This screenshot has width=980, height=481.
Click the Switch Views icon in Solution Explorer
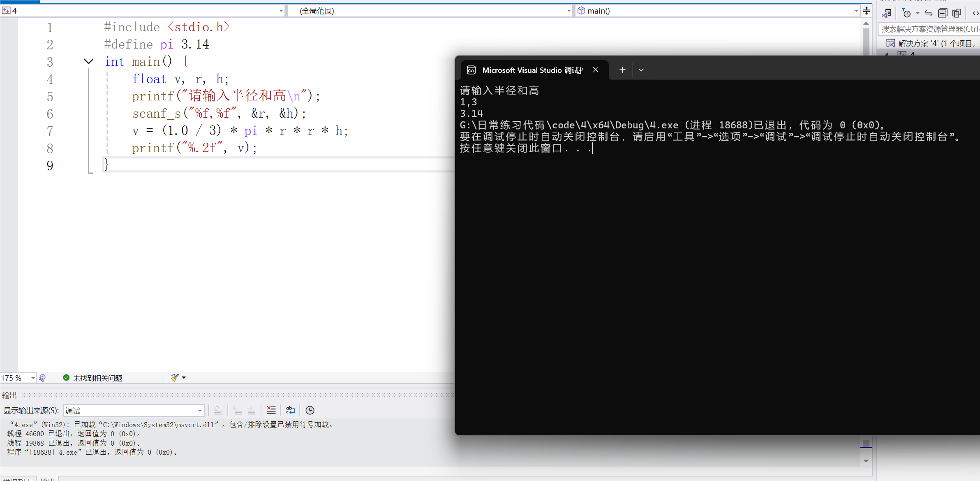[x=887, y=13]
